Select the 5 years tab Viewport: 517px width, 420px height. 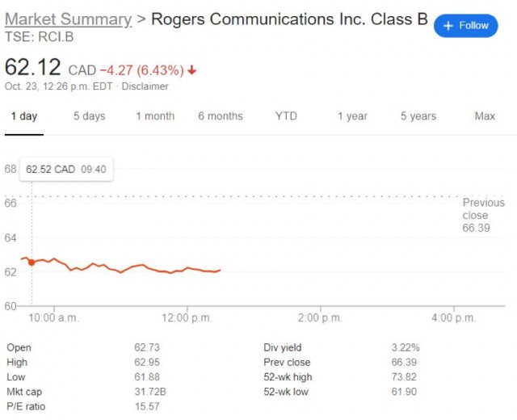(418, 116)
